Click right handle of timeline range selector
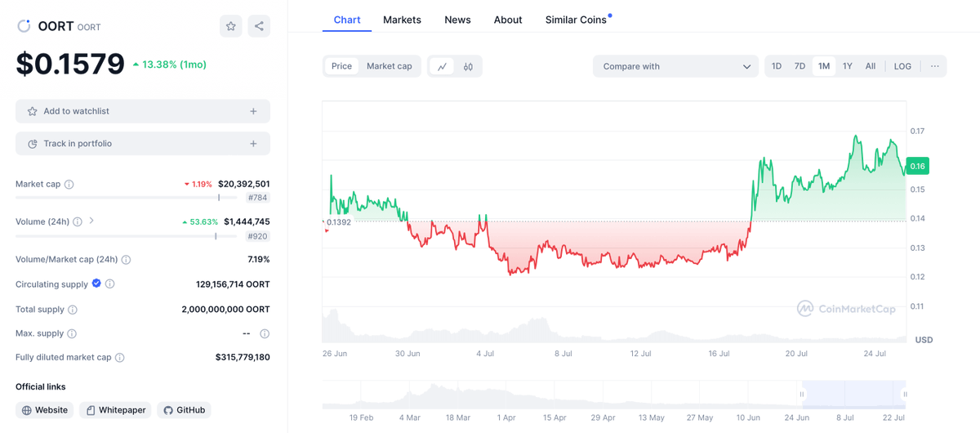980x433 pixels. click(905, 395)
